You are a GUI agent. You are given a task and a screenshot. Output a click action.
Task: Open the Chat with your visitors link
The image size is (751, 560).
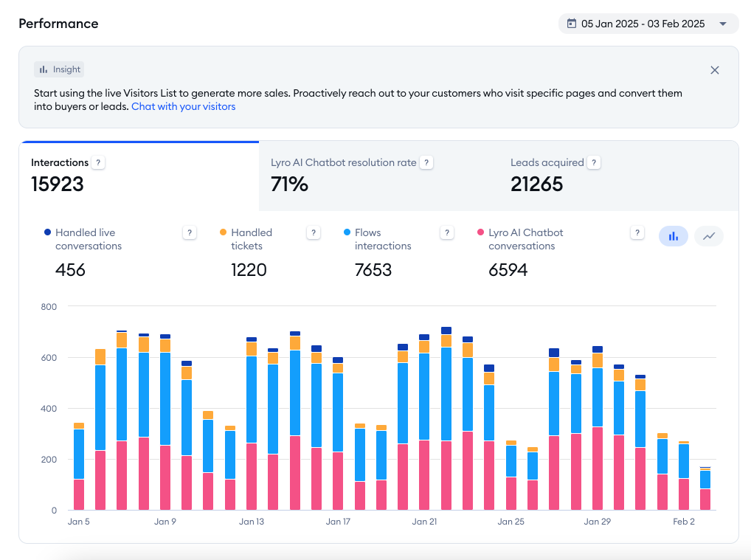pos(183,106)
